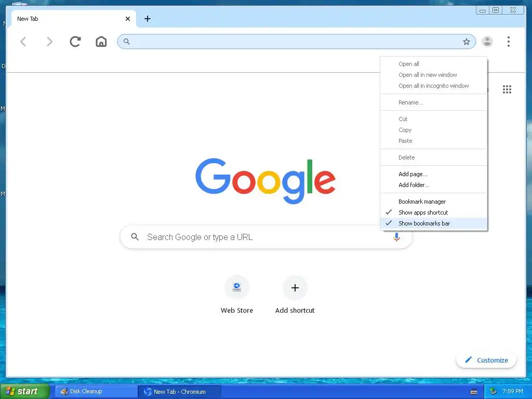Select Open all in new window
The image size is (532, 399).
coord(434,75)
